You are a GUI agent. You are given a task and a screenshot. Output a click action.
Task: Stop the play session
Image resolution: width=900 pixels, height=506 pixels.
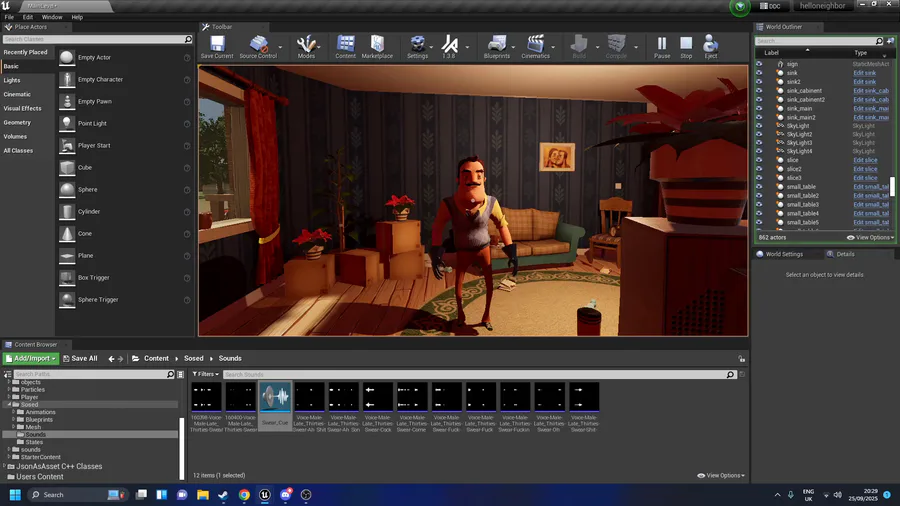click(686, 44)
